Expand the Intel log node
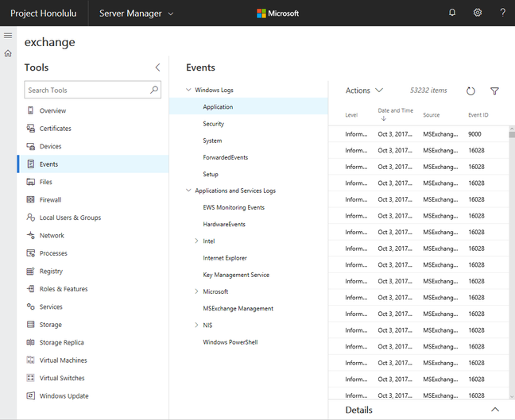The image size is (515, 420). tap(196, 241)
